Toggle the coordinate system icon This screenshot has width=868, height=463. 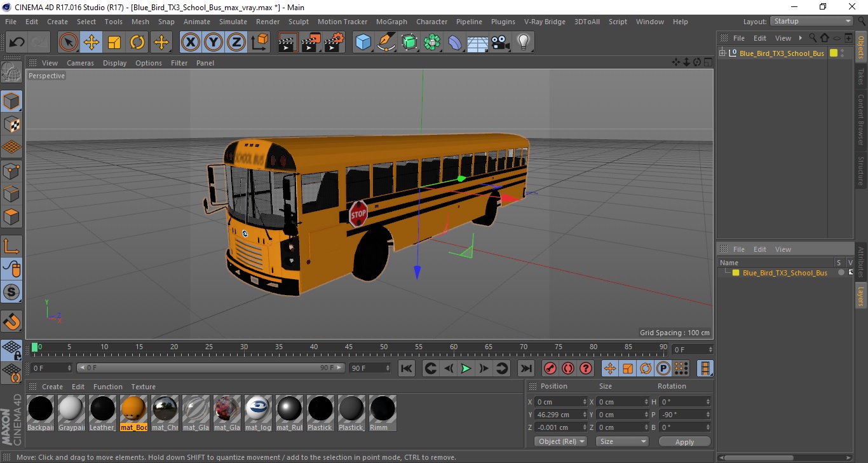click(259, 43)
